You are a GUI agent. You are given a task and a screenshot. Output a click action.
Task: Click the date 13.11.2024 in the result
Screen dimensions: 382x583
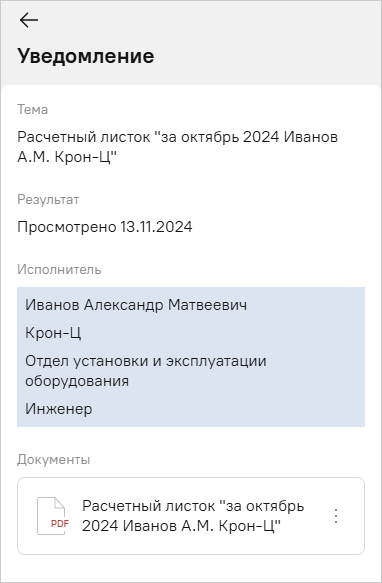[x=156, y=227]
